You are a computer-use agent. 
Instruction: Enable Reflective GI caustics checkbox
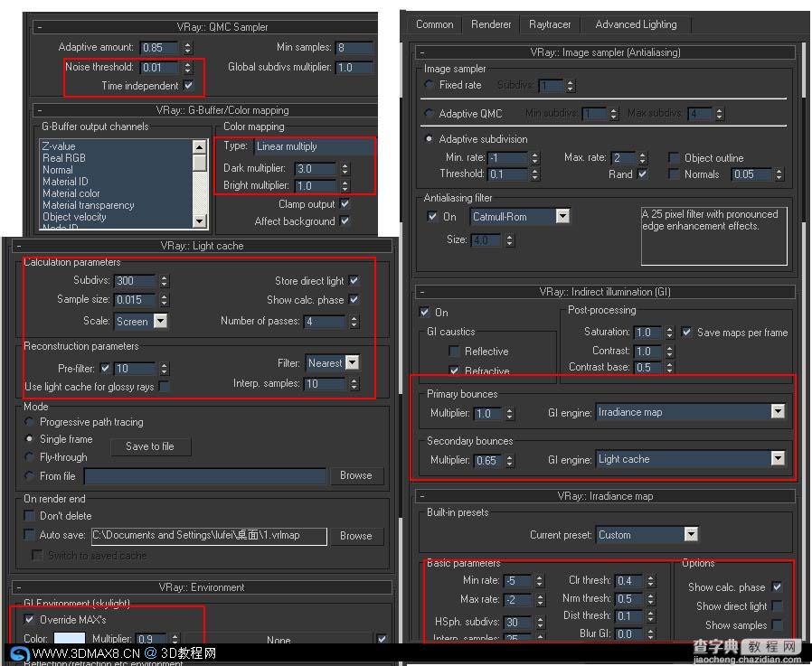pyautogui.click(x=454, y=351)
